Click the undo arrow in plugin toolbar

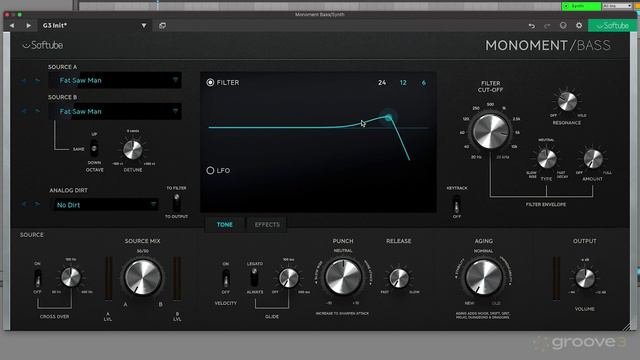tap(531, 26)
